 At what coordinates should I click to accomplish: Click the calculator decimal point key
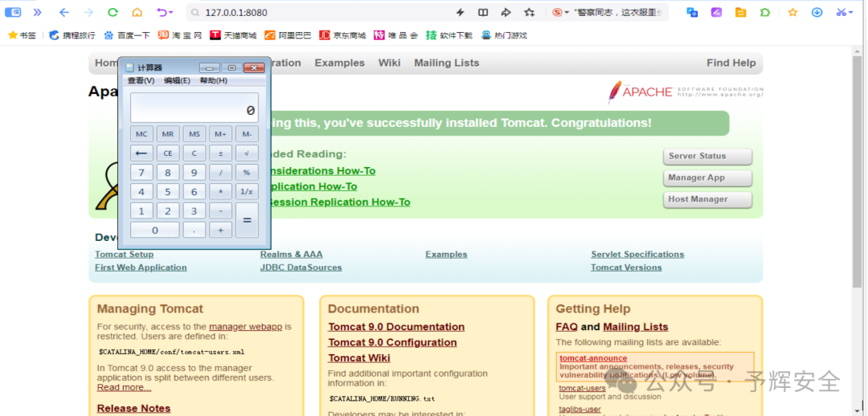pos(194,230)
